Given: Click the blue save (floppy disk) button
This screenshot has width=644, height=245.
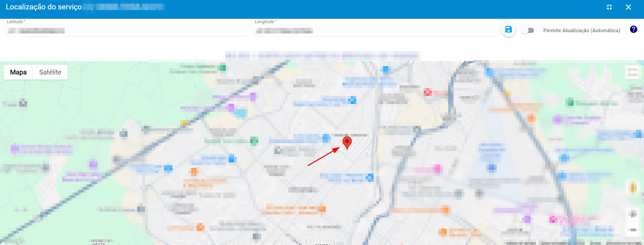Looking at the screenshot, I should click(x=508, y=30).
